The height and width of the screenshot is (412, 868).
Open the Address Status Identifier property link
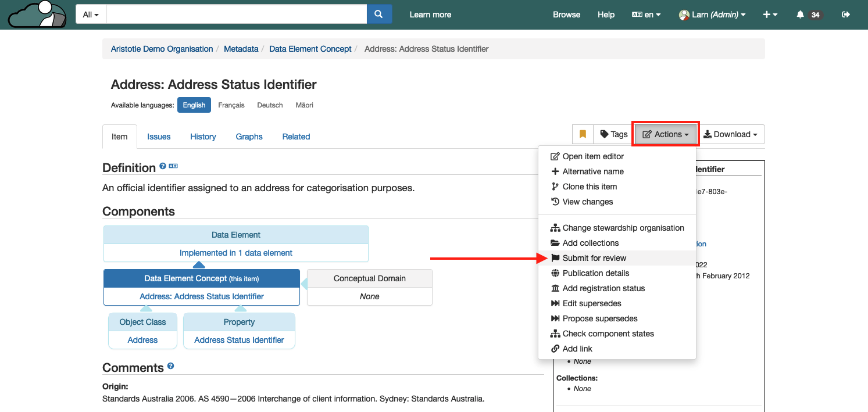(239, 340)
